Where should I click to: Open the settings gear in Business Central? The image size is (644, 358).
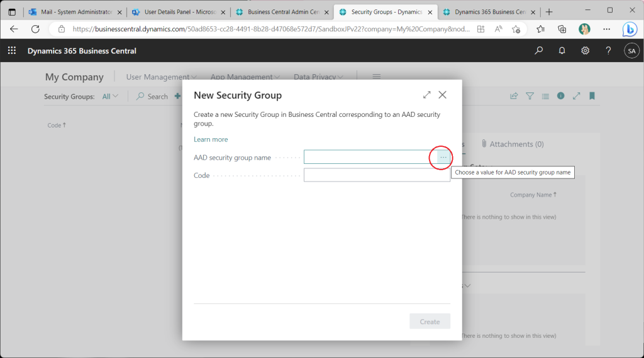pos(585,50)
